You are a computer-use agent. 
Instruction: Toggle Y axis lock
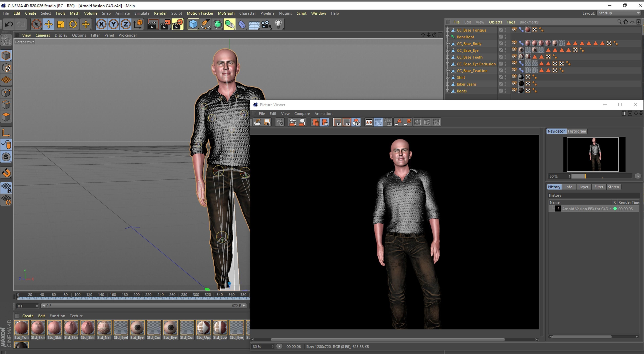click(114, 24)
